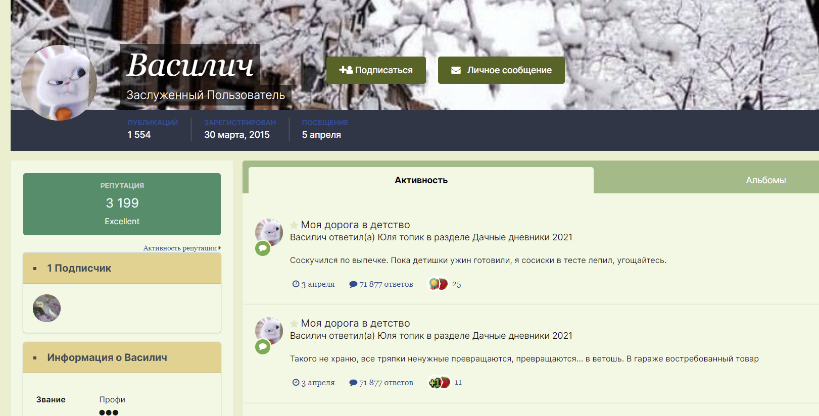Click the author avatar on first activity post
This screenshot has height=416, width=819.
coord(268,232)
